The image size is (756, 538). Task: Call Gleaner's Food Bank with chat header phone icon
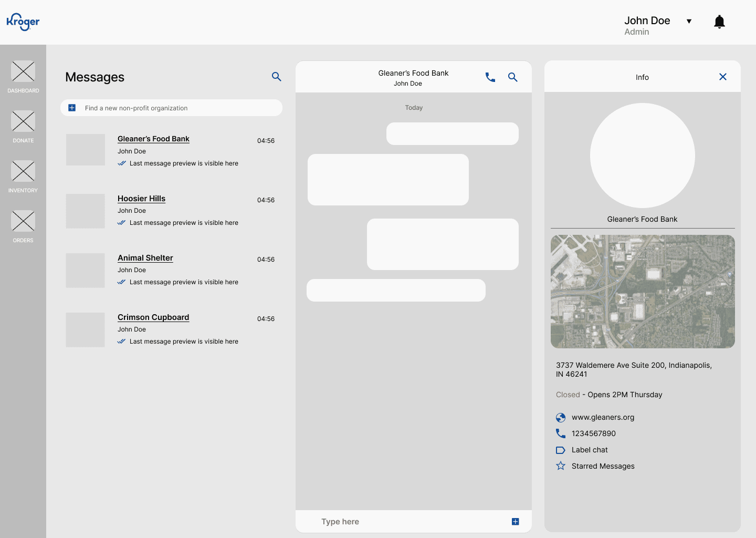(490, 77)
